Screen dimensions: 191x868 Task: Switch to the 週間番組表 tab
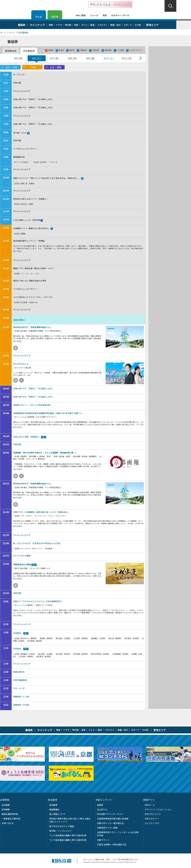point(10,51)
